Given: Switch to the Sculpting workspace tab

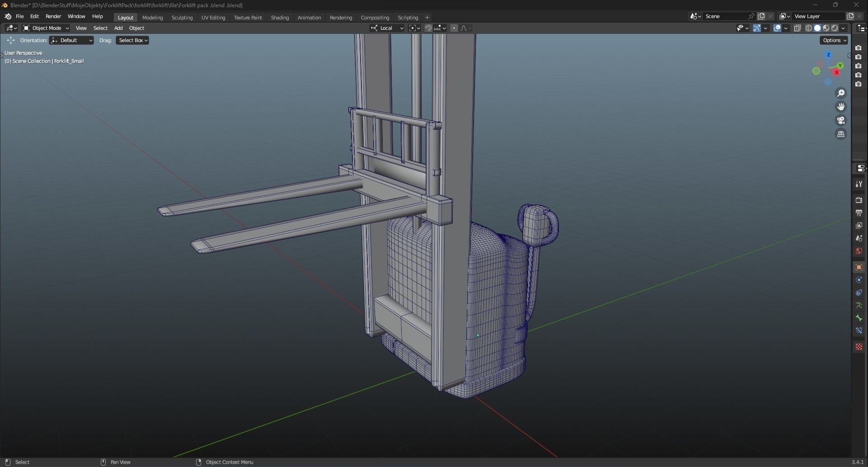Looking at the screenshot, I should [x=182, y=18].
